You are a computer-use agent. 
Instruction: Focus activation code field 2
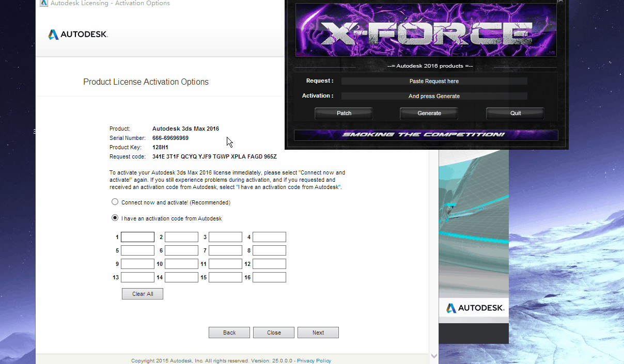181,237
